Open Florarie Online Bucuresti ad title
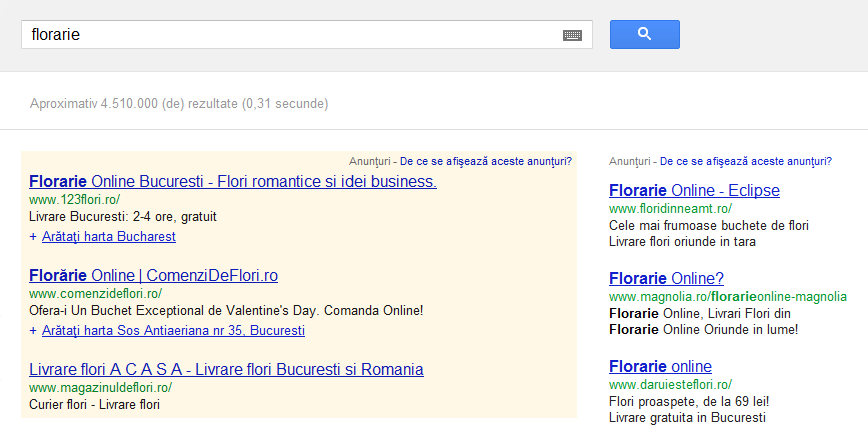The height and width of the screenshot is (437, 868). (x=233, y=181)
